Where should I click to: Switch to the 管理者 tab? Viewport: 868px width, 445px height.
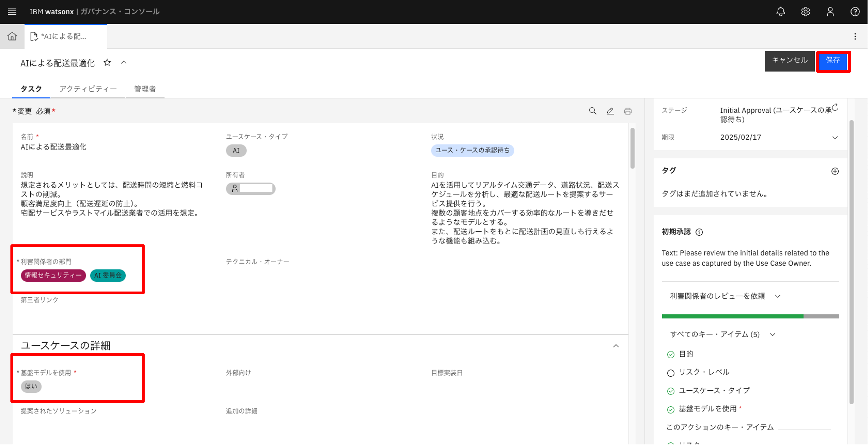(145, 89)
